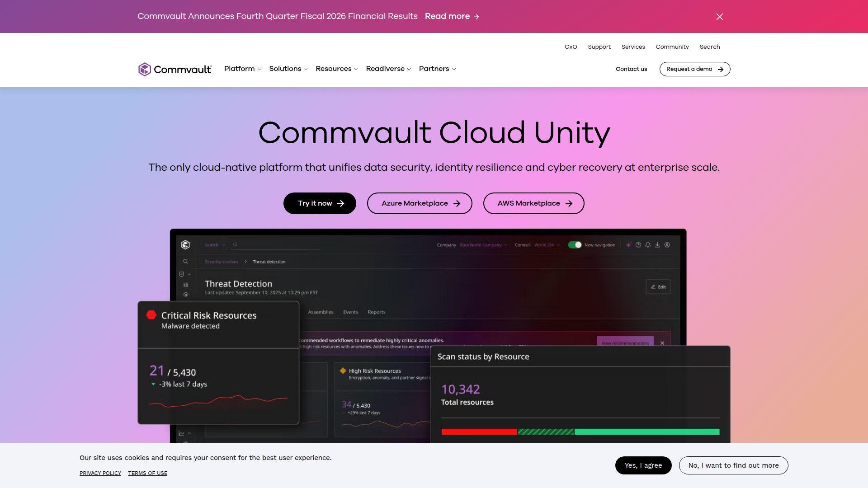Click the Try it now button
The height and width of the screenshot is (488, 868).
320,203
